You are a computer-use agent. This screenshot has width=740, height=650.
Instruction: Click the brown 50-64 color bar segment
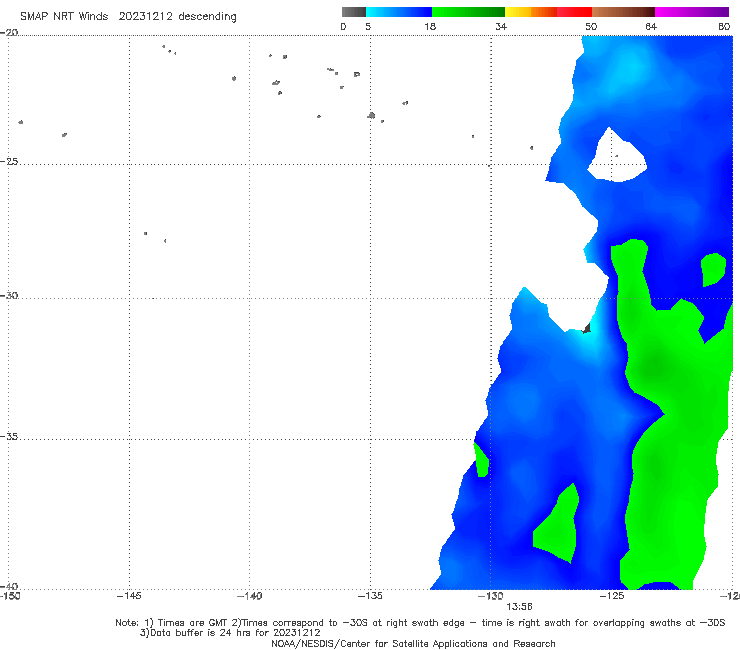pyautogui.click(x=623, y=12)
